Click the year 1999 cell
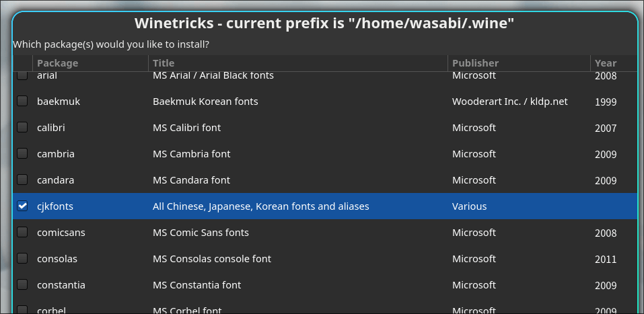644x314 pixels. point(606,102)
